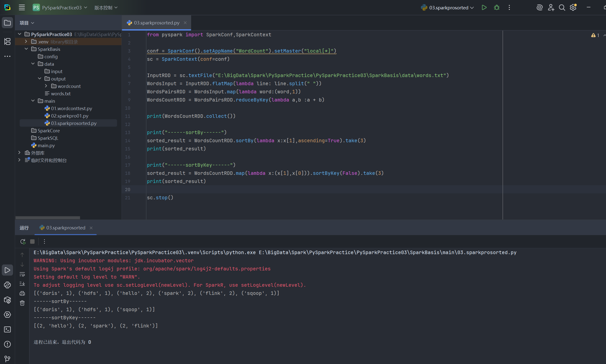Open 版本控制 version control dropdown
Image resolution: width=606 pixels, height=364 pixels.
tap(106, 8)
